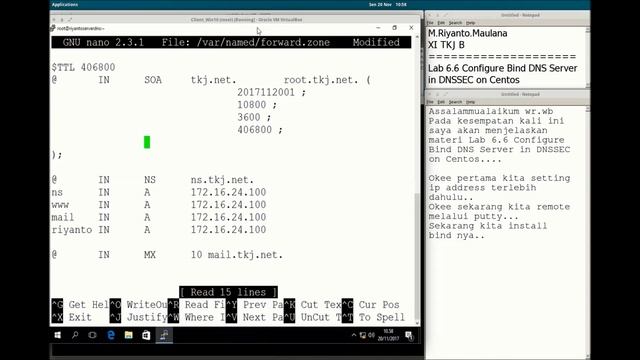The image size is (640, 360).
Task: Click the 'Read 15 lines' status message
Action: (229, 292)
